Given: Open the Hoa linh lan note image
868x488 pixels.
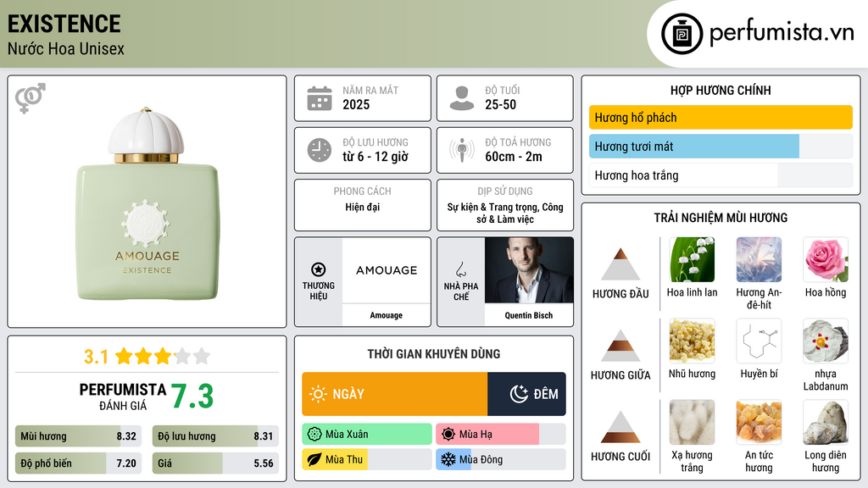Looking at the screenshot, I should [x=692, y=259].
